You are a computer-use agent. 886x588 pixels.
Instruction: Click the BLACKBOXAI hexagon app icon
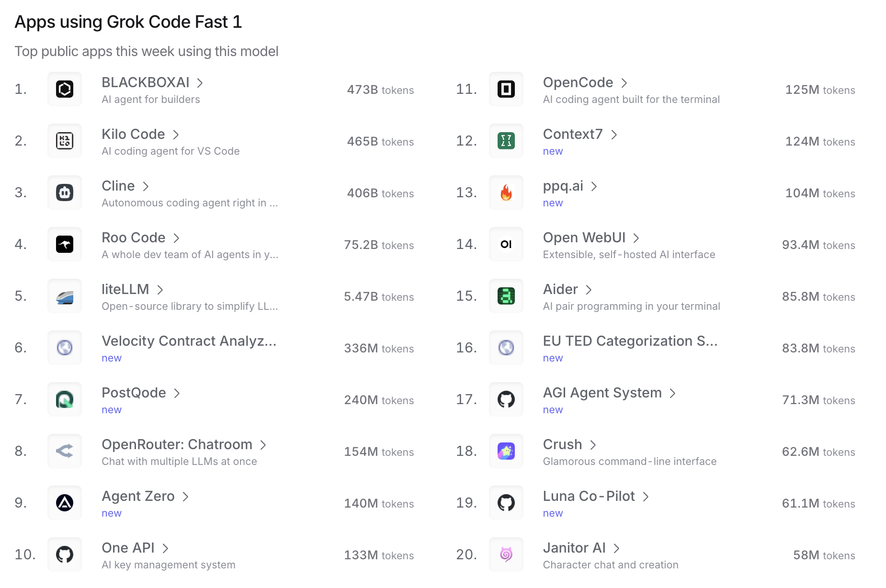coord(65,89)
